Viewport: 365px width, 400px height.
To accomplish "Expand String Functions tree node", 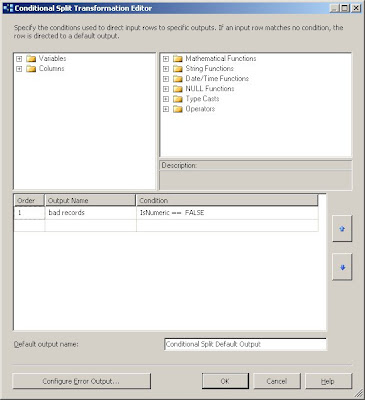I will [x=166, y=69].
